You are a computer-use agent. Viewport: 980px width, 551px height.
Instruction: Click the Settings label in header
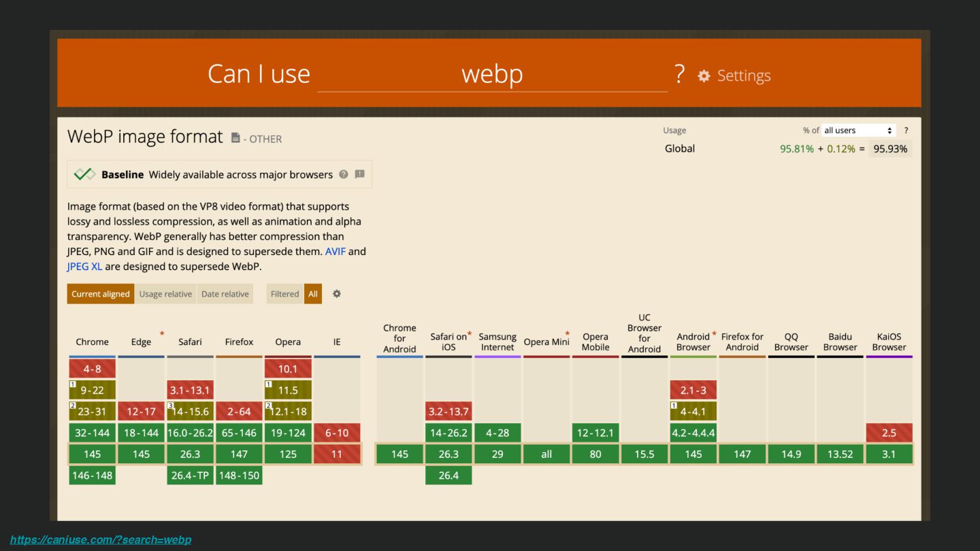744,76
